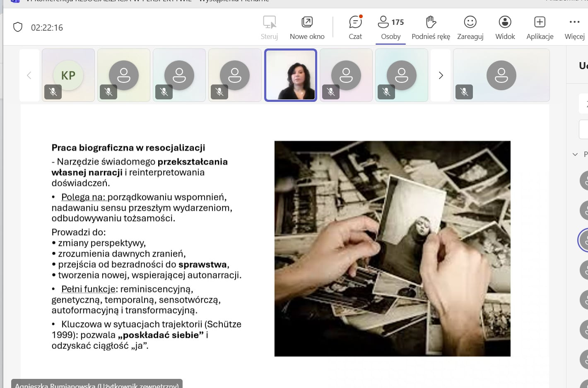The height and width of the screenshot is (388, 588).
Task: Click the Steruj control button
Action: point(269,27)
